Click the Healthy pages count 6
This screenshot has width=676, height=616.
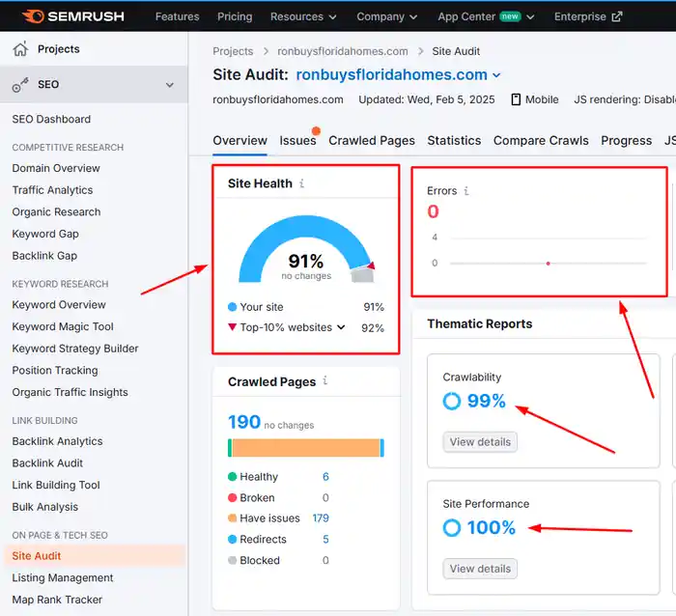(325, 477)
